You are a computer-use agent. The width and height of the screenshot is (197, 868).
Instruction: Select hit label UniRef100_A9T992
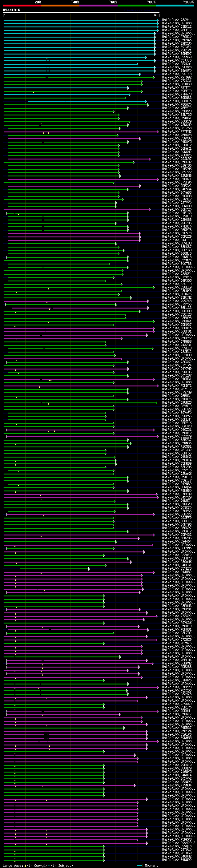click(177, 78)
